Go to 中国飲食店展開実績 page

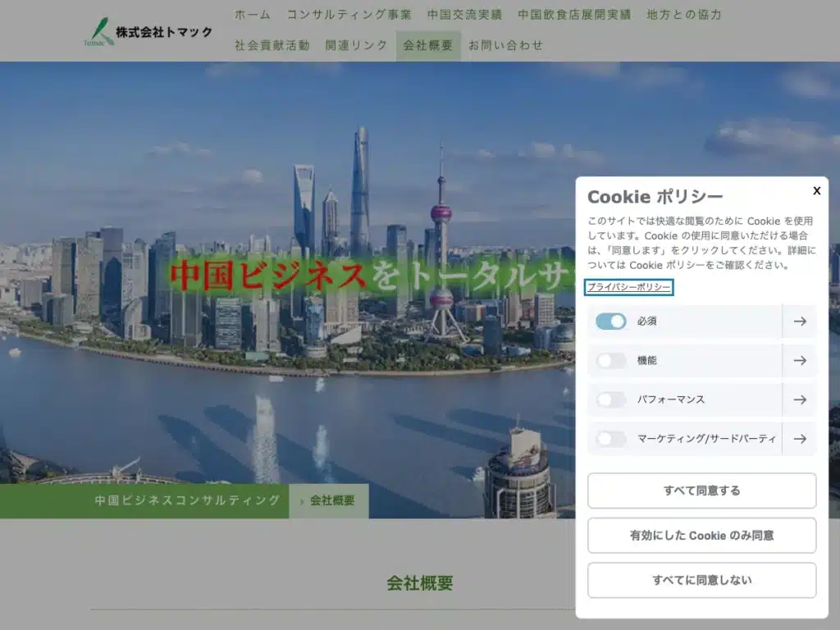[x=574, y=15]
